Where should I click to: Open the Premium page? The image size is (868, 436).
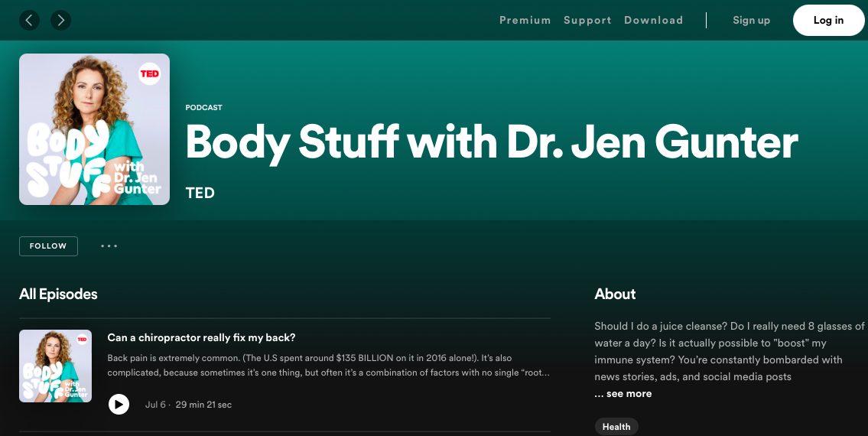pyautogui.click(x=525, y=21)
